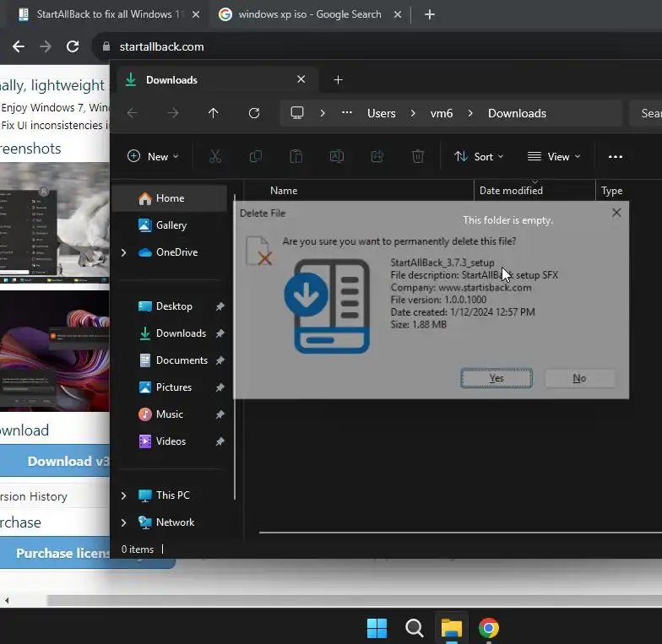The height and width of the screenshot is (644, 662).
Task: Open Desktop in the navigation pane
Action: [x=174, y=306]
